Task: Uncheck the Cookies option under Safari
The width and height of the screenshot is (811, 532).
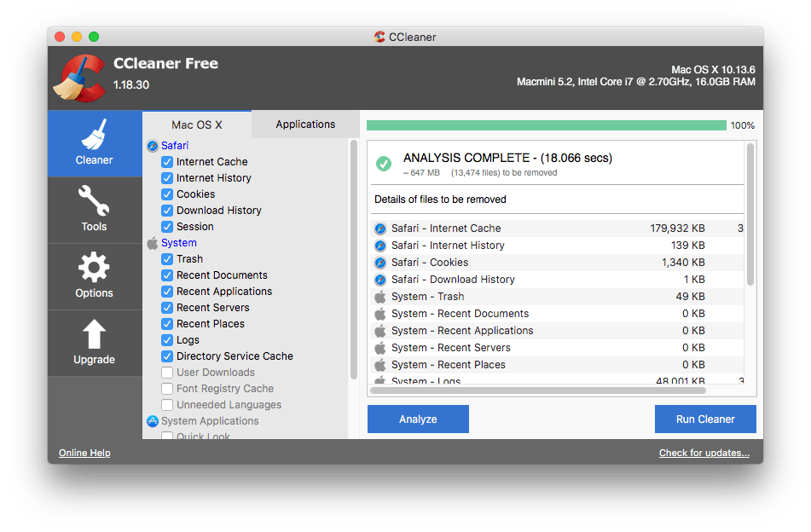Action: 167,194
